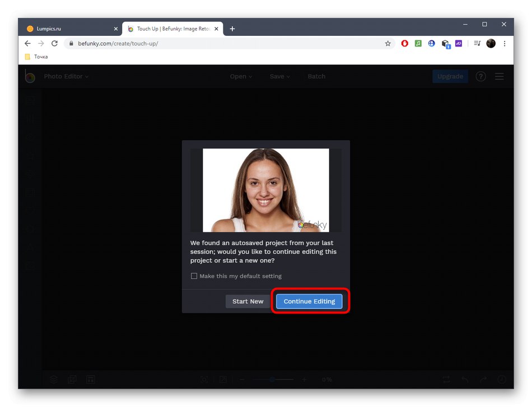Minimize the browser window
Screen dimensions: 532x407
pyautogui.click(x=465, y=25)
